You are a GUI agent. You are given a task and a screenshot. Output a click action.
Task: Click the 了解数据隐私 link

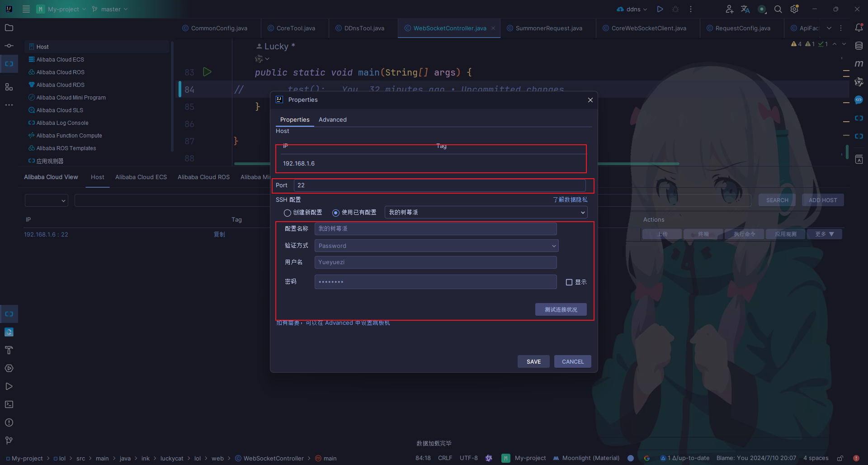(570, 199)
